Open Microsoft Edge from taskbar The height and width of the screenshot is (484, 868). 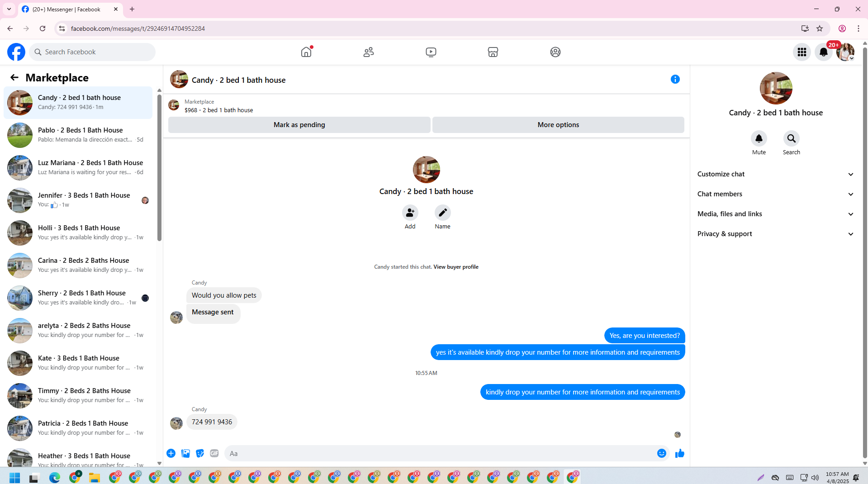[54, 478]
